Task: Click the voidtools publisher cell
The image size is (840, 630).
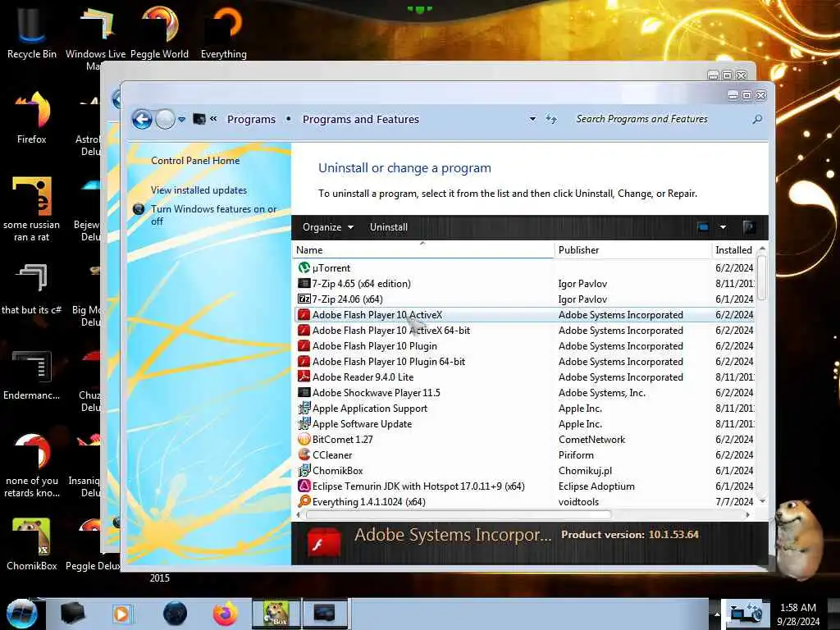Action: (x=578, y=502)
